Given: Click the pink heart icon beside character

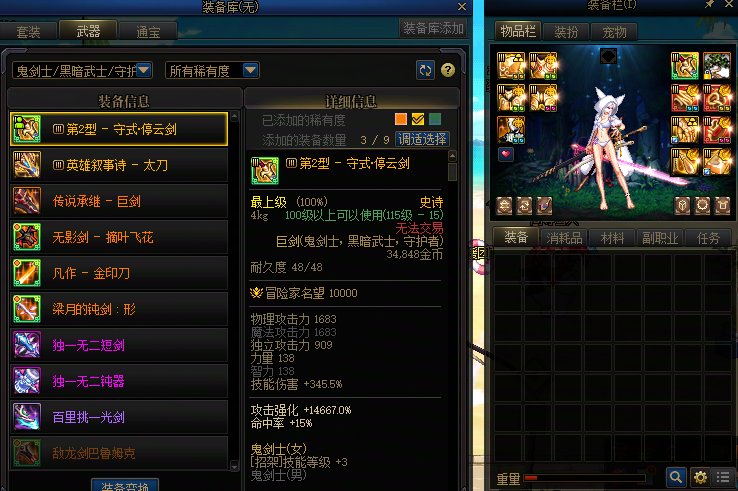Looking at the screenshot, I should pos(505,154).
